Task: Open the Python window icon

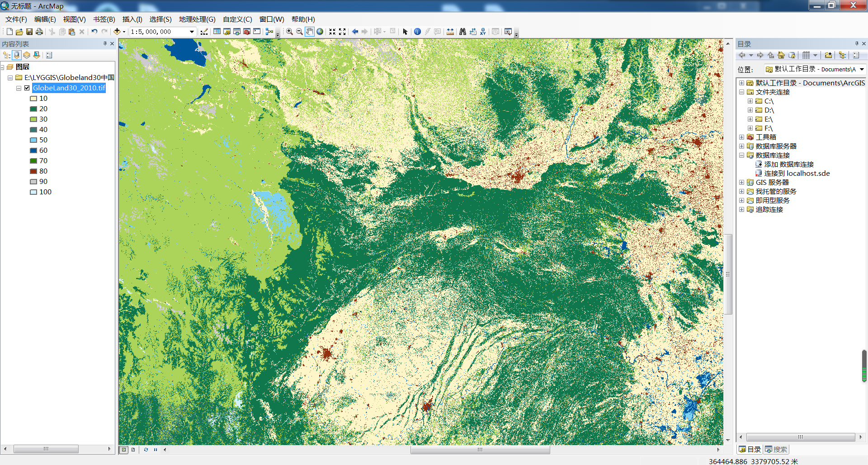Action: (257, 32)
